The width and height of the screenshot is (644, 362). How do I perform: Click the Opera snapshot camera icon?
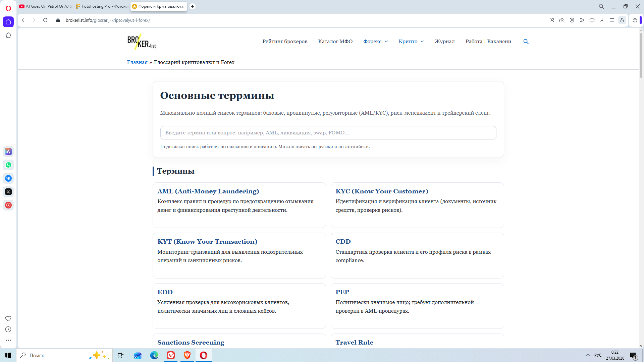562,20
